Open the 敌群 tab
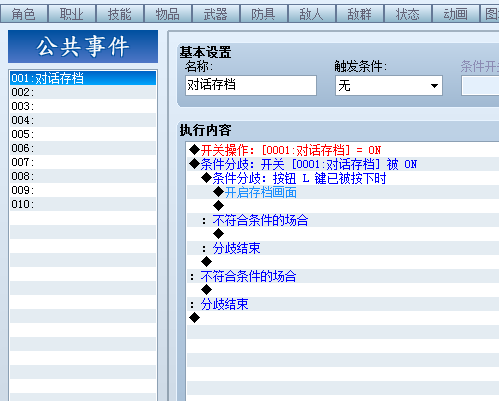This screenshot has height=401, width=499. click(360, 14)
